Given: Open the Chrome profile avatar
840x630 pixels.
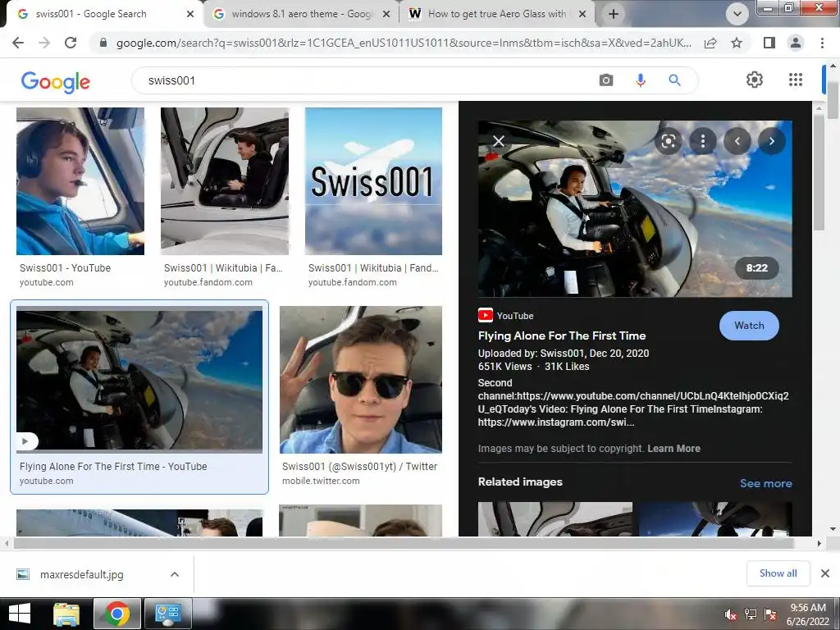Looking at the screenshot, I should point(796,43).
